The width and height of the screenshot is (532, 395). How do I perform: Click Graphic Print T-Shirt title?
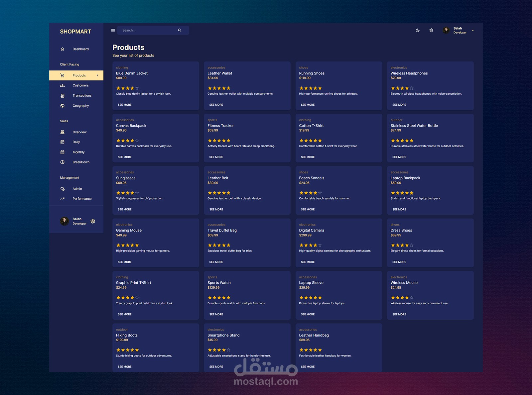click(133, 283)
